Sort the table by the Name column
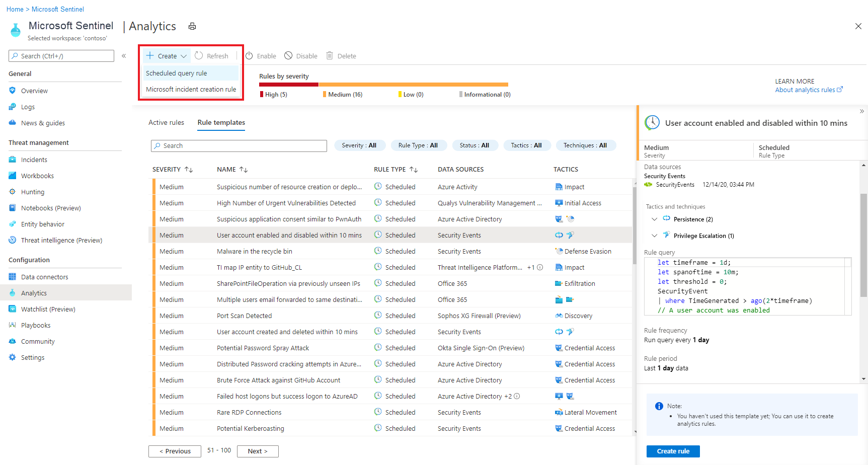This screenshot has height=465, width=868. [244, 170]
